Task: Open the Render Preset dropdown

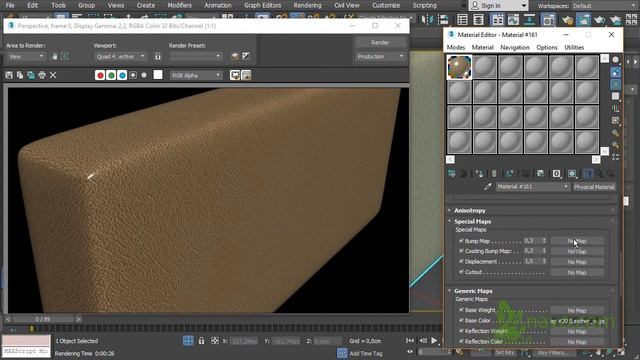Action: coord(196,56)
